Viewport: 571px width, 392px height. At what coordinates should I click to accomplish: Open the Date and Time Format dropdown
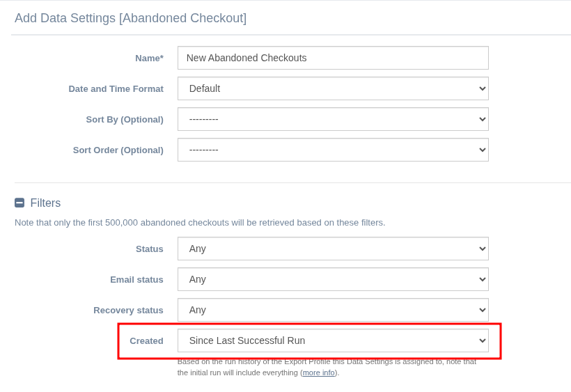333,88
